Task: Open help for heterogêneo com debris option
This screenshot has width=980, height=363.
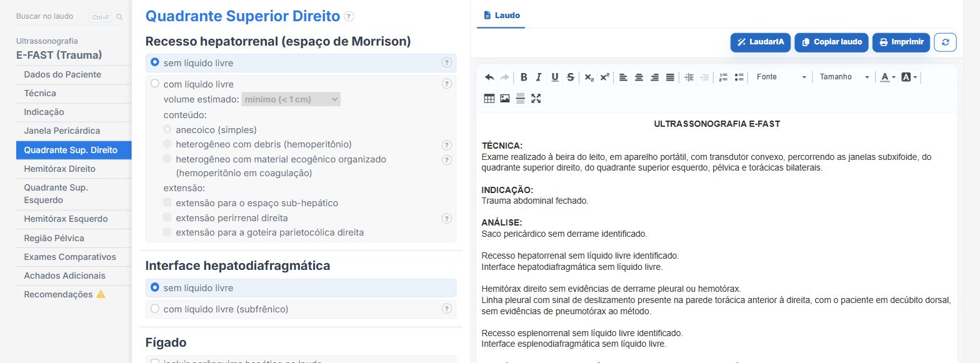Action: point(447,145)
